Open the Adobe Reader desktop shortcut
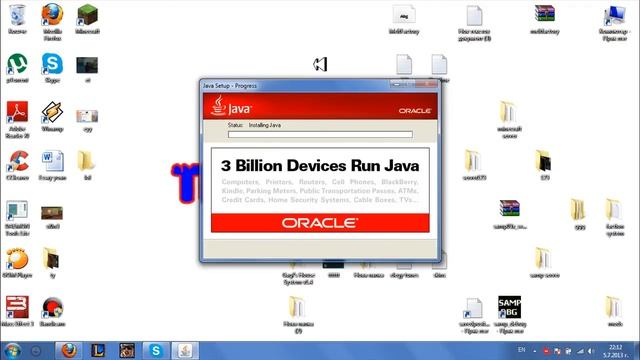This screenshot has width=640, height=360. 17,113
